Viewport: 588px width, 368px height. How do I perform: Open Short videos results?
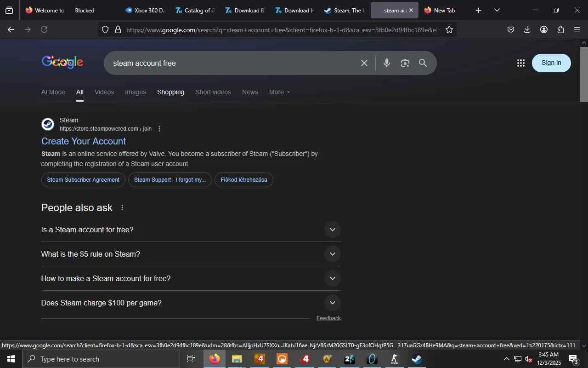(x=213, y=92)
